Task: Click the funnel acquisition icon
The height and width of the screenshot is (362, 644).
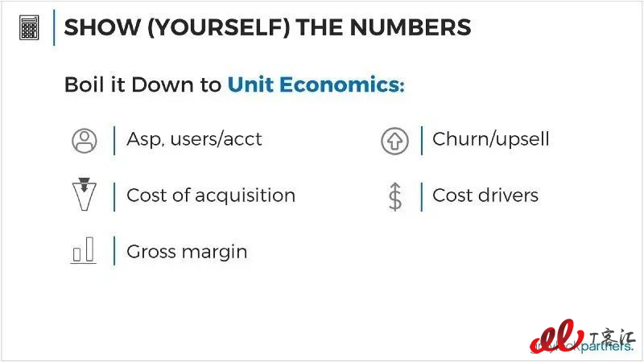Action: click(x=85, y=194)
